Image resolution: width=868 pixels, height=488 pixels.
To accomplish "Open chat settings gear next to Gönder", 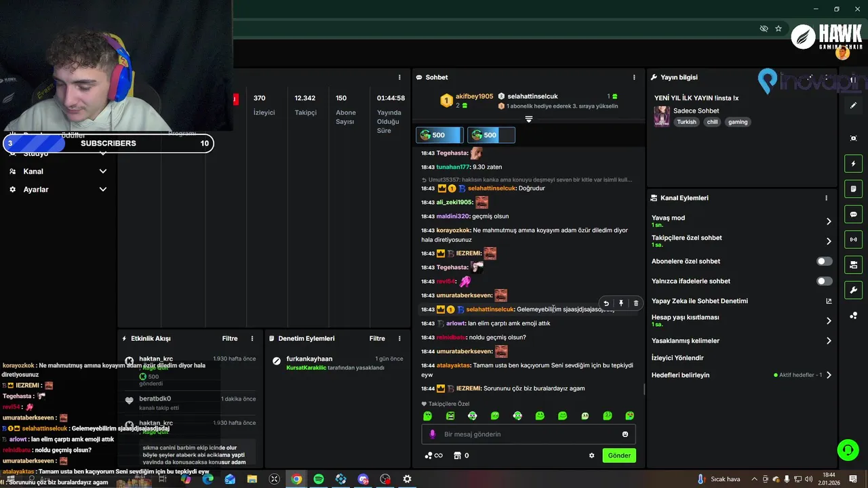I will [x=591, y=455].
